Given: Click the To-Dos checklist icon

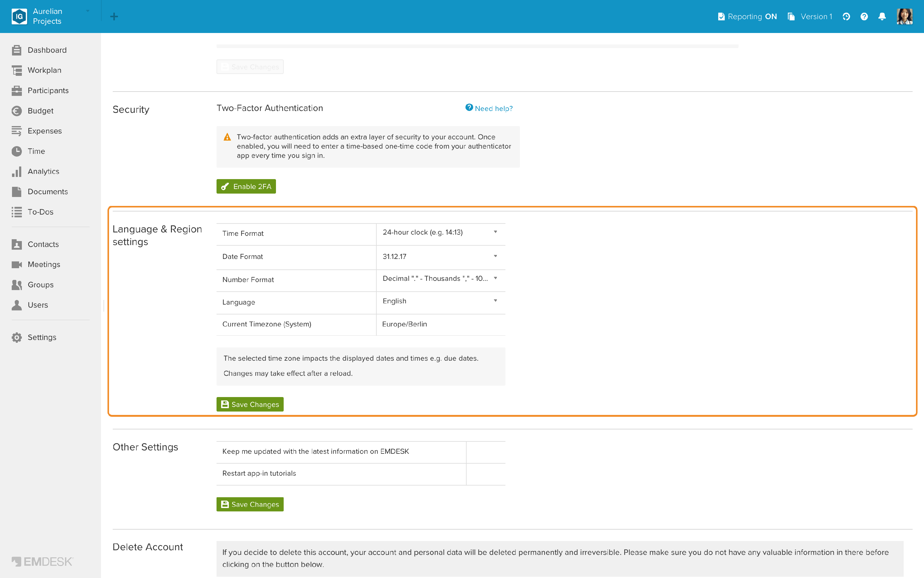Looking at the screenshot, I should point(16,212).
